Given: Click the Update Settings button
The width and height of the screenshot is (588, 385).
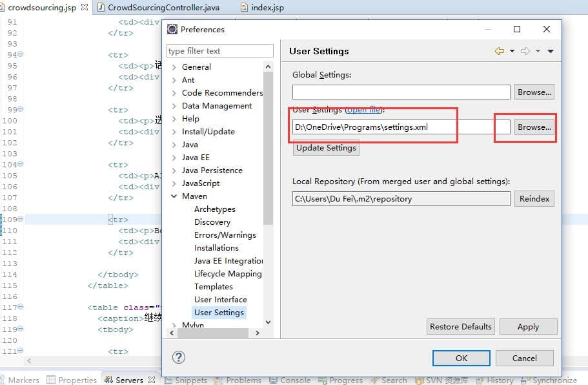Looking at the screenshot, I should coord(326,148).
